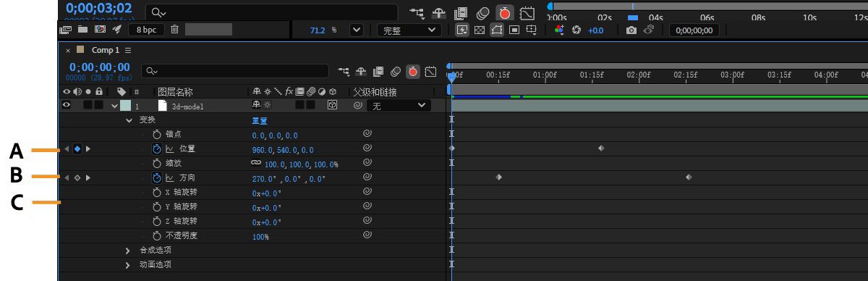Toggle the X 轴旋转 stopwatch
This screenshot has height=281, width=868.
[157, 193]
